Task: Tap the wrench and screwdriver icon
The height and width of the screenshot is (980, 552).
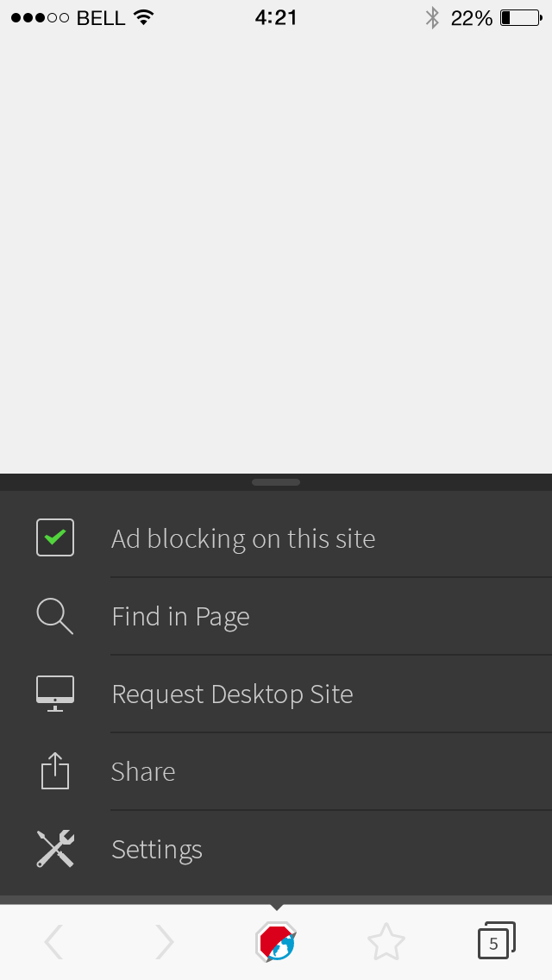Action: click(55, 849)
